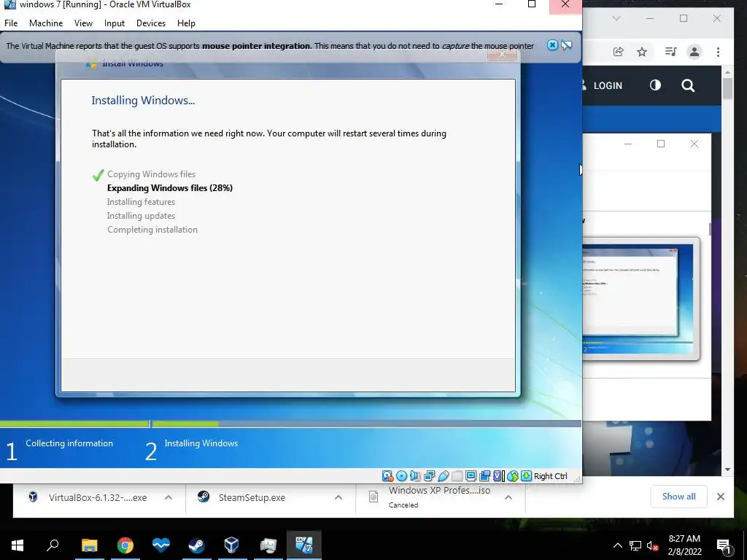Expand the Chrome tab search chevron
747x560 pixels.
tap(616, 18)
